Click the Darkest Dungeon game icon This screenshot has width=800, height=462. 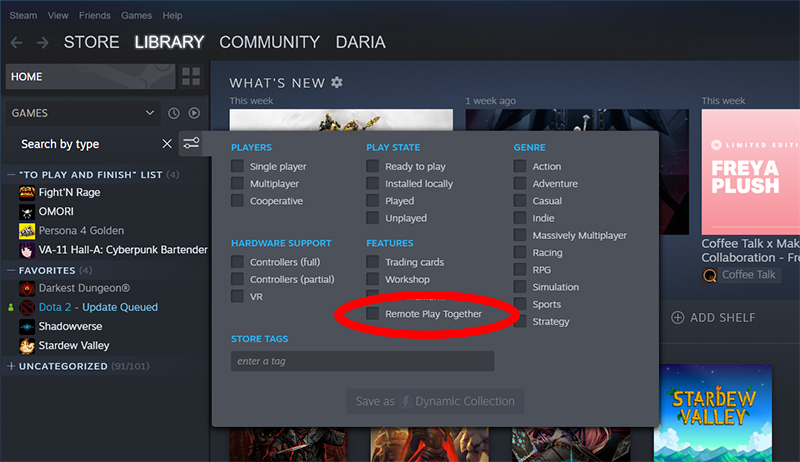coord(27,289)
